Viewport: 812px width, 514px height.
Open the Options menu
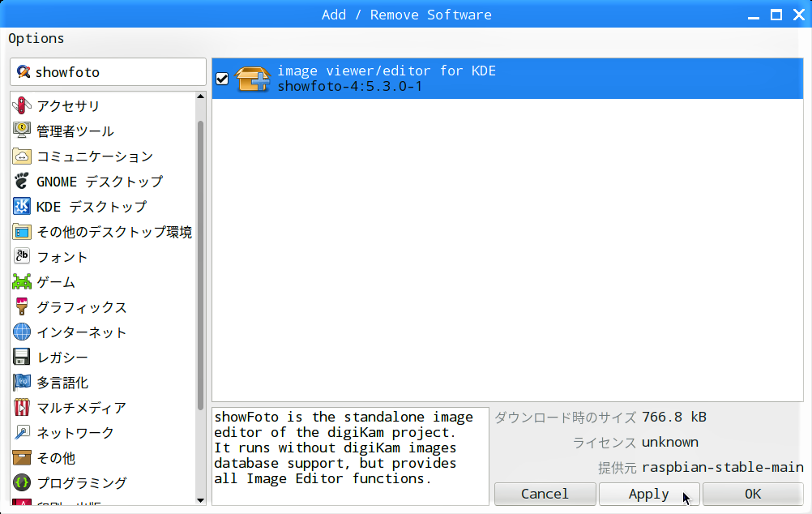[36, 38]
